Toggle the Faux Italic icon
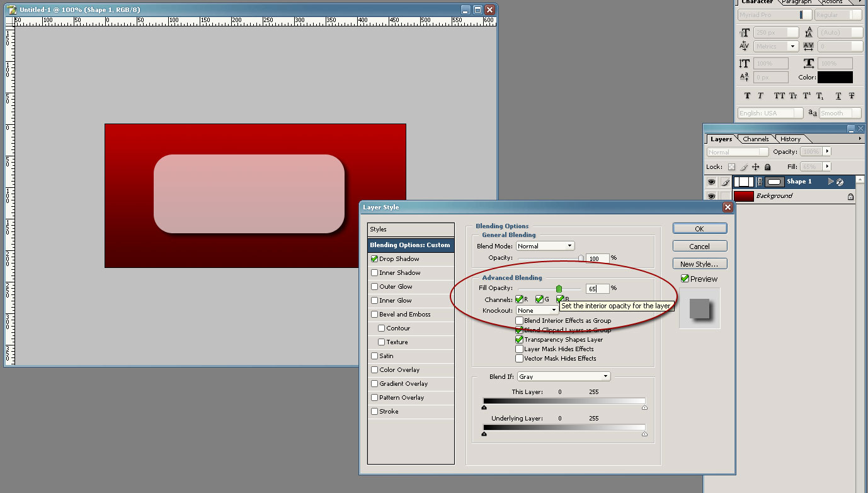The height and width of the screenshot is (493, 868). 760,96
